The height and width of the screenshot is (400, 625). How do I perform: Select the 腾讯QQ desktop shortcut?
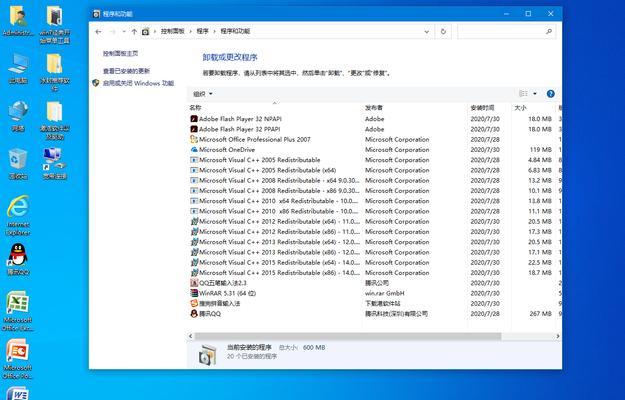(18, 260)
